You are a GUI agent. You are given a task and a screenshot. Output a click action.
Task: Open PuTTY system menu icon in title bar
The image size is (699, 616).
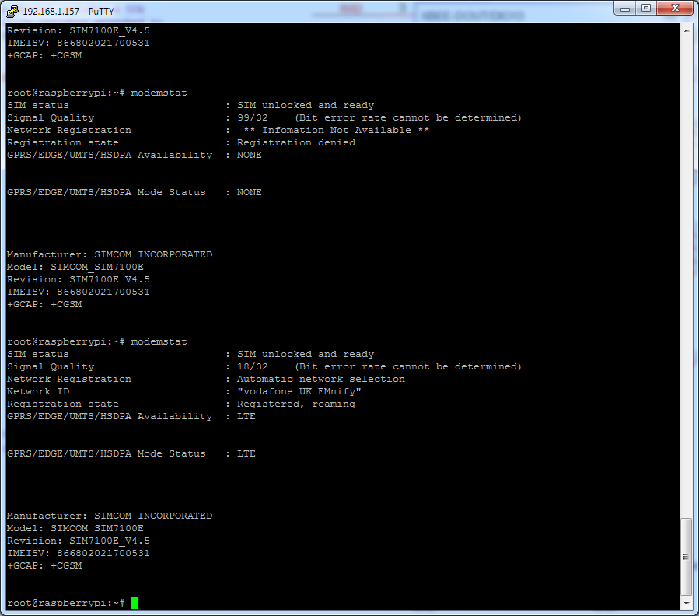coord(12,11)
